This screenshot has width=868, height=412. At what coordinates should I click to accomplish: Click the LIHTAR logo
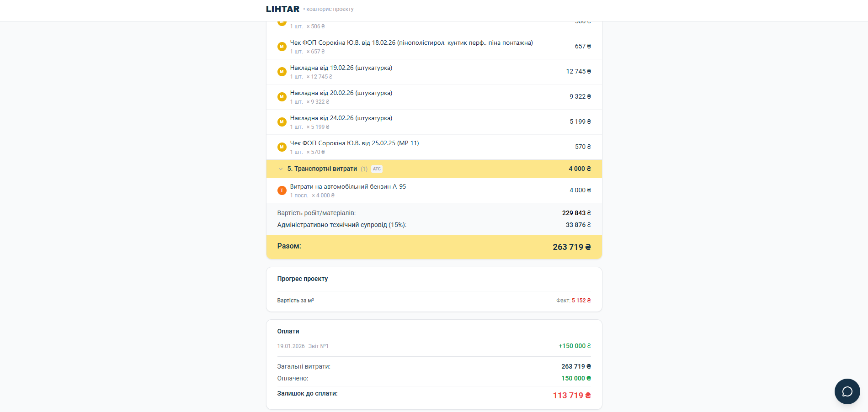pos(282,8)
